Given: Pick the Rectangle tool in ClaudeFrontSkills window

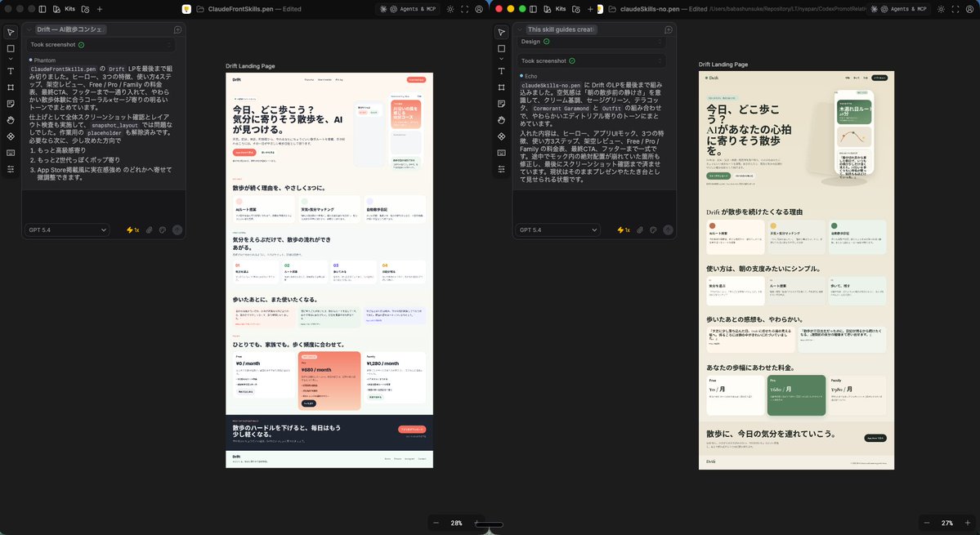Looking at the screenshot, I should point(11,49).
